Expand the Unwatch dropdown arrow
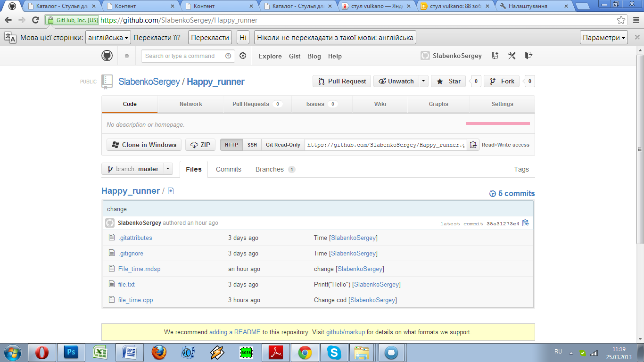 [x=423, y=81]
